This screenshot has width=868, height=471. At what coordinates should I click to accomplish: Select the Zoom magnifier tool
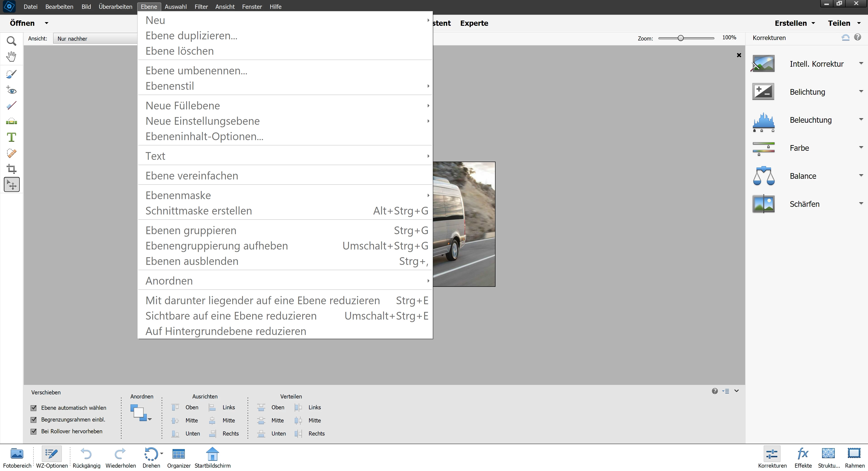tap(12, 41)
